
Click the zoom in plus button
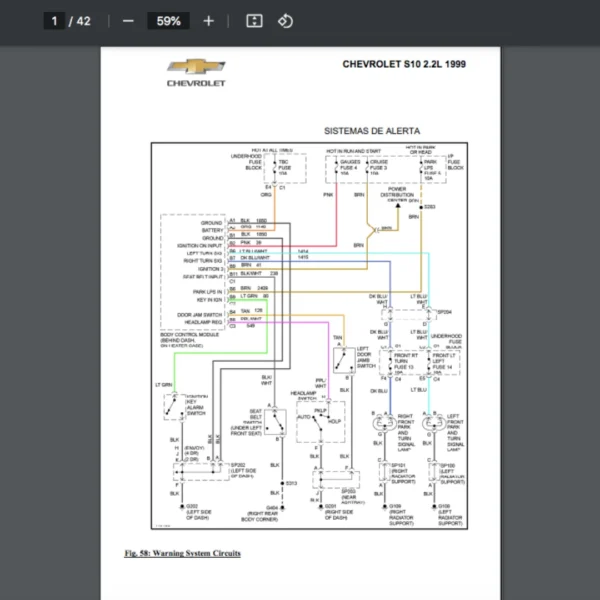(x=208, y=21)
